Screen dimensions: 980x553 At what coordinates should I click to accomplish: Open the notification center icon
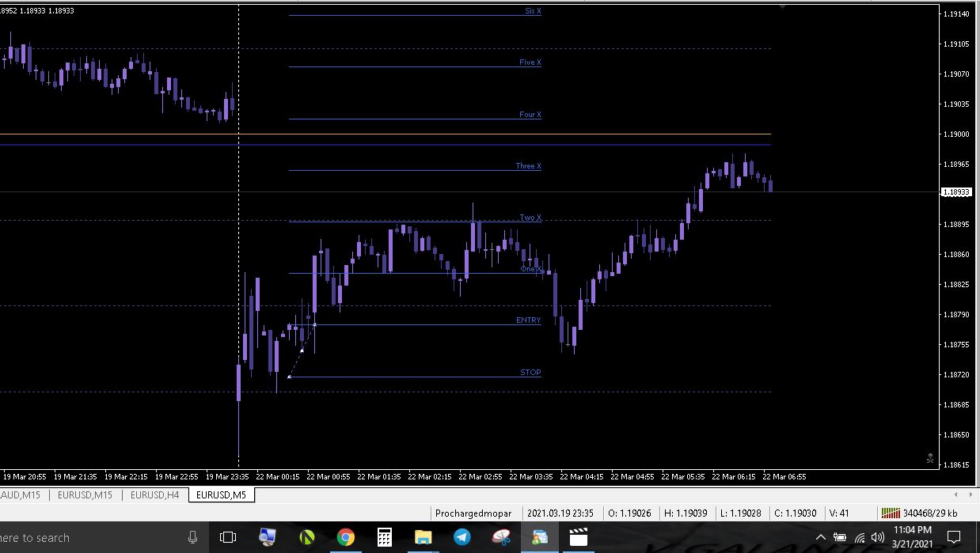pyautogui.click(x=954, y=538)
